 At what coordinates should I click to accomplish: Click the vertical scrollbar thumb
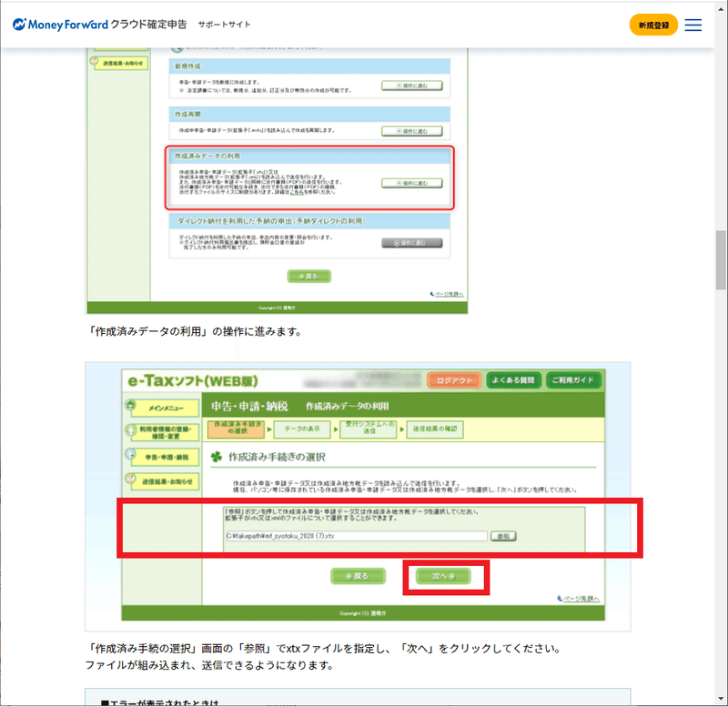tap(720, 260)
